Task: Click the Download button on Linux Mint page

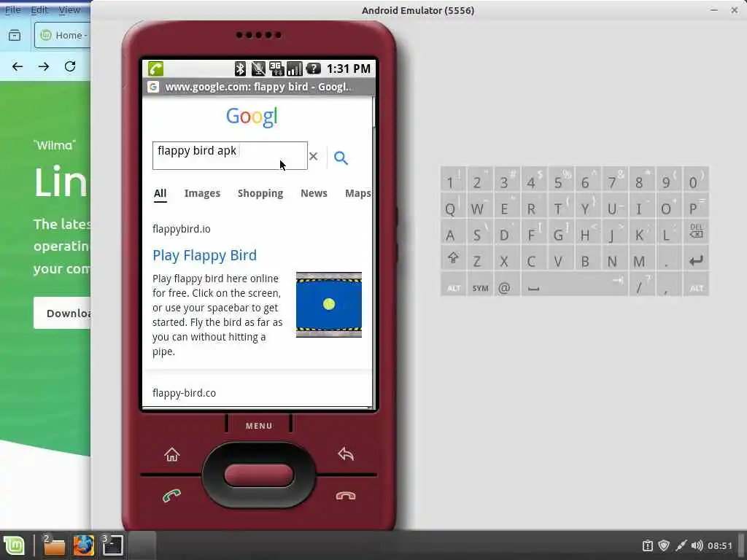Action: tap(62, 313)
